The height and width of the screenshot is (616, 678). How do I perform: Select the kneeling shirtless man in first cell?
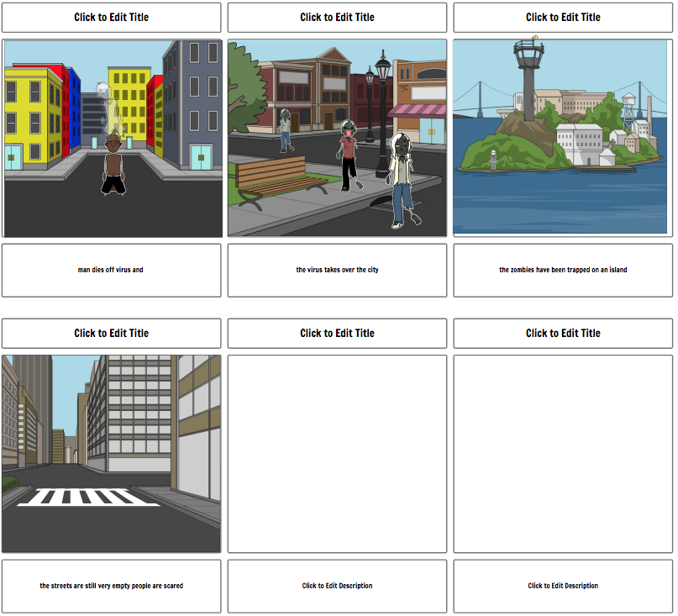coord(113,165)
